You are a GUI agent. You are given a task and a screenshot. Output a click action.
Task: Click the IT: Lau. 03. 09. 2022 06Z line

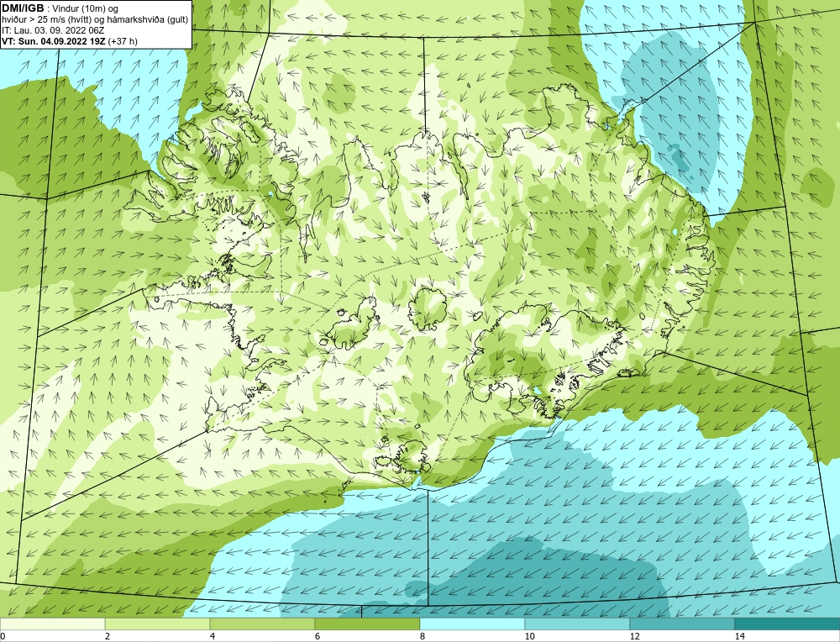click(53, 30)
